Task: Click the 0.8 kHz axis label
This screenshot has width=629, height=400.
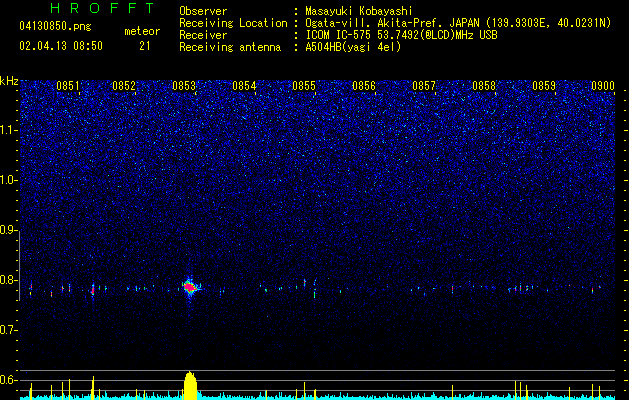Action: click(8, 280)
